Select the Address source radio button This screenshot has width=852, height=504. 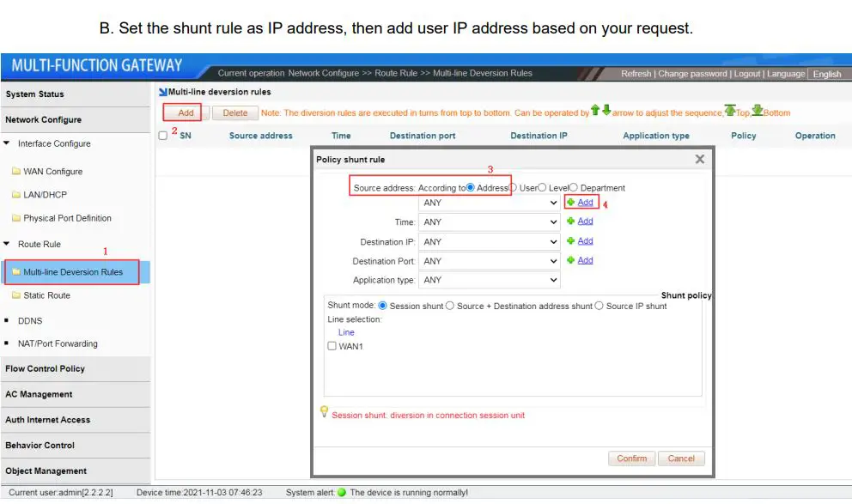(471, 187)
